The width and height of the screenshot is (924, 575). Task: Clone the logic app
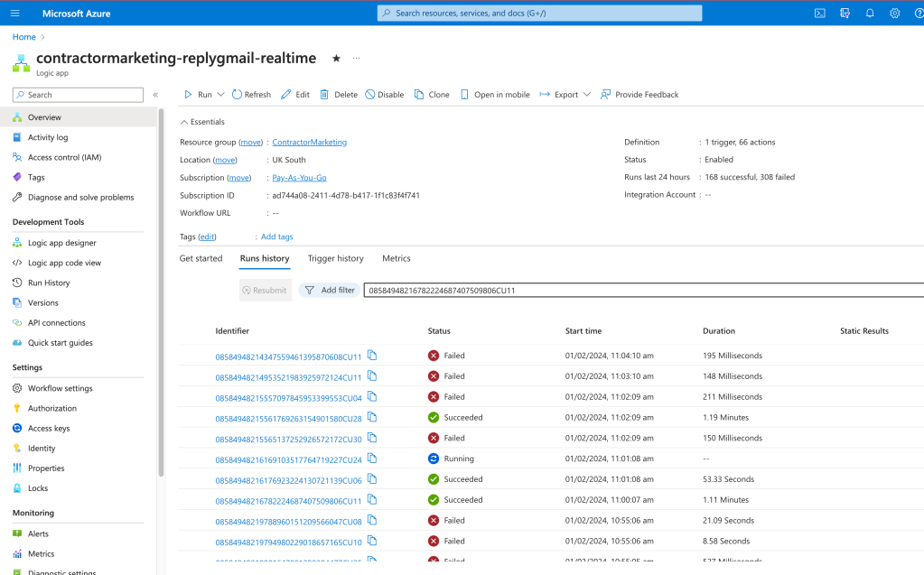pos(432,94)
